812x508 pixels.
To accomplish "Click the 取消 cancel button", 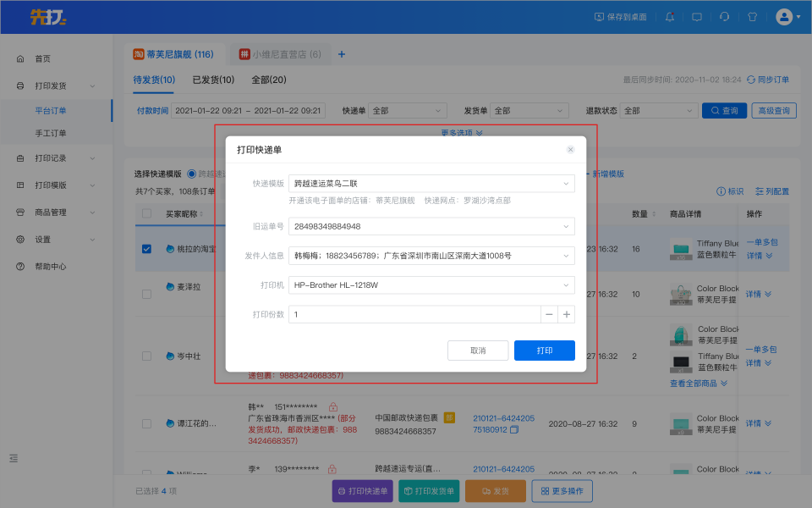I will [478, 351].
